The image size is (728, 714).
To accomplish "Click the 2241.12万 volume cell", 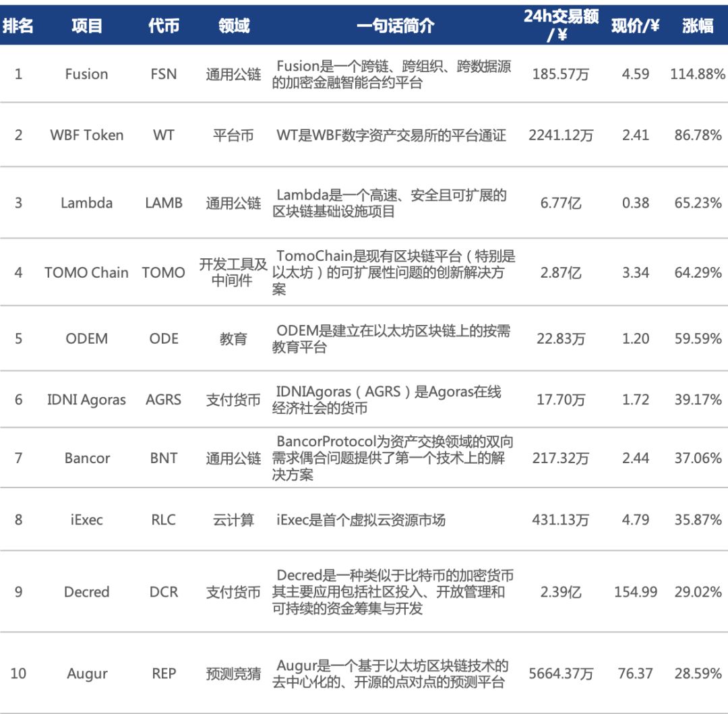I will click(561, 135).
